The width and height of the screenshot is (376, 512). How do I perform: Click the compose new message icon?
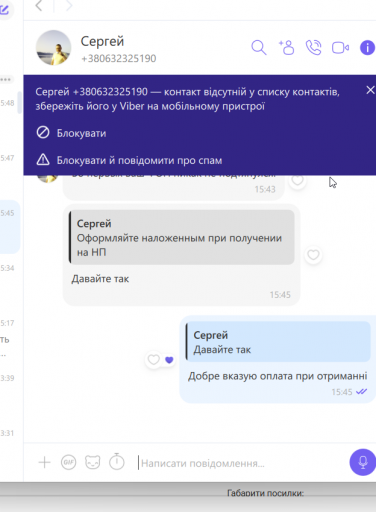point(5,9)
